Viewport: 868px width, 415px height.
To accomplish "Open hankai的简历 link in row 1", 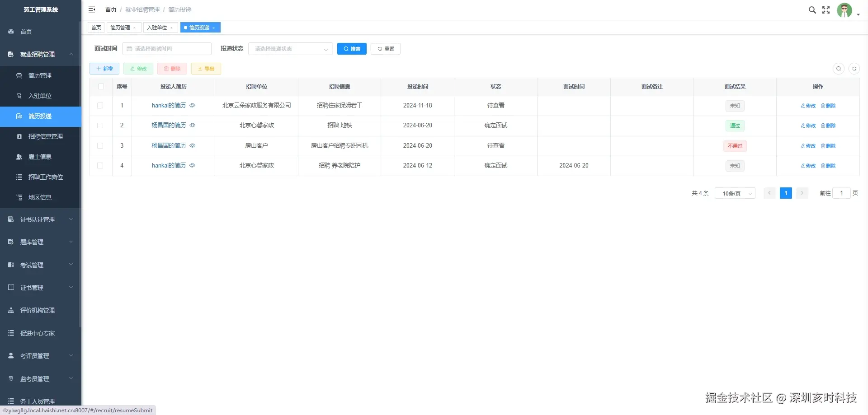I will tap(169, 105).
